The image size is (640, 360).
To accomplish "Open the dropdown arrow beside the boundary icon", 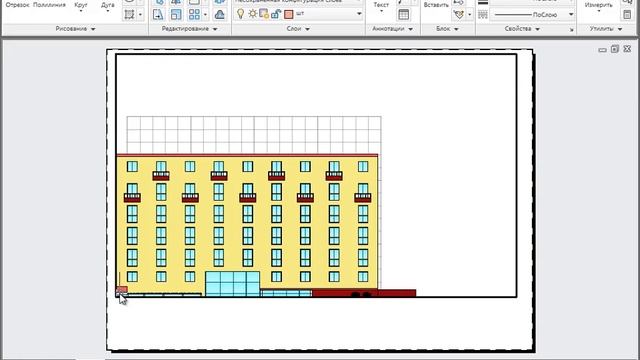I will (x=140, y=15).
